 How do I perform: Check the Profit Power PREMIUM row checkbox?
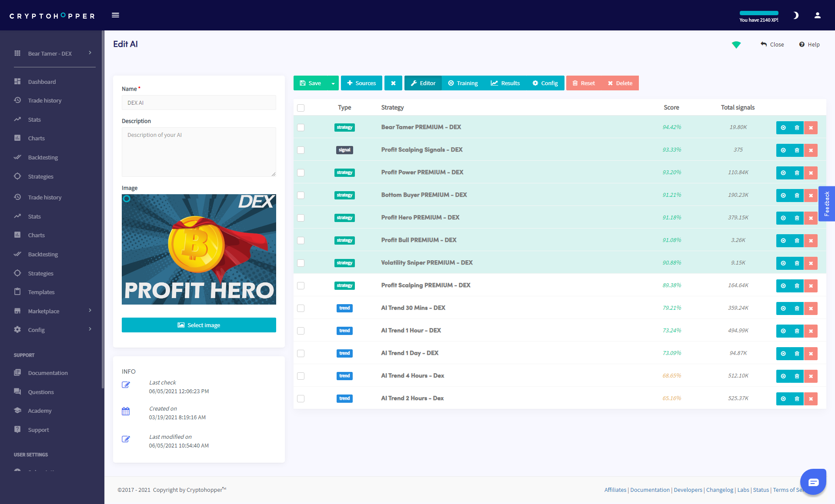301,172
